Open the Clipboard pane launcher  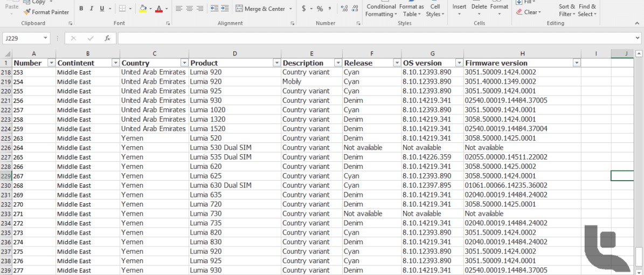70,24
